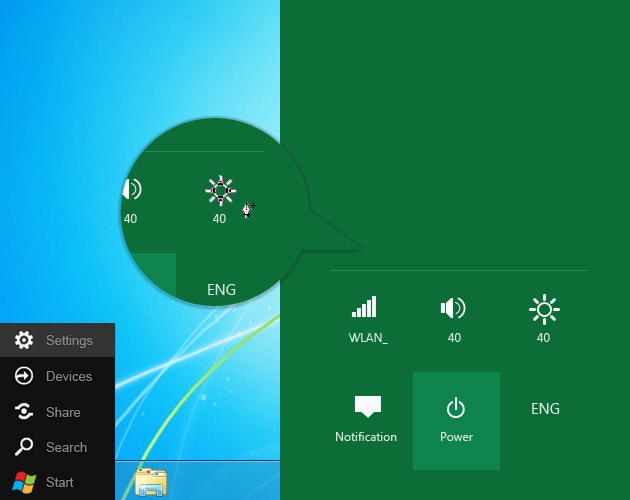Click the WLAN_ network label
630x500 pixels.
[x=368, y=338]
